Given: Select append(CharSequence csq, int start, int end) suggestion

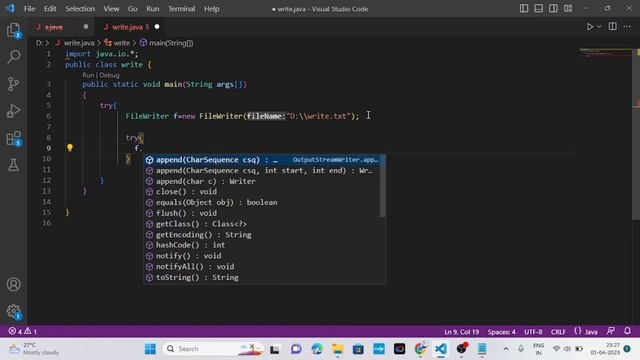Looking at the screenshot, I should (x=264, y=171).
